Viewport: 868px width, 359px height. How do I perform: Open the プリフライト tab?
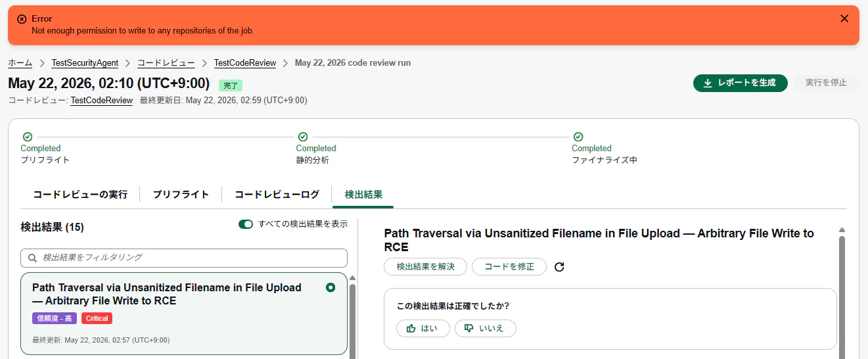coord(181,195)
